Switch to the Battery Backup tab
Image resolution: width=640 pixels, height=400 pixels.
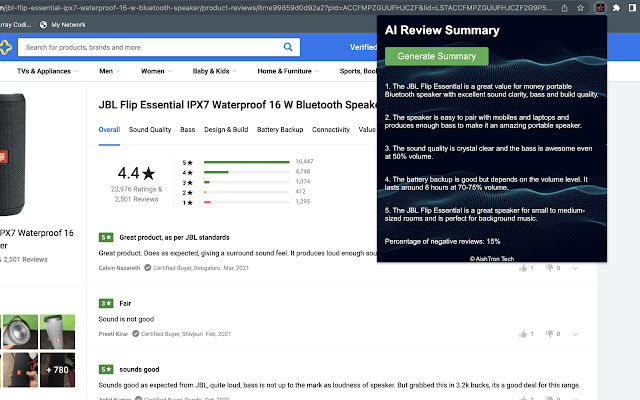coord(280,129)
